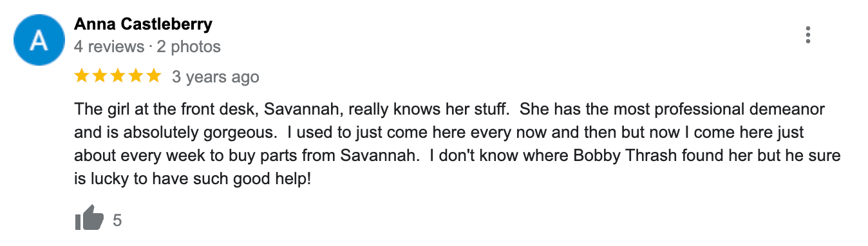
Task: Open Anna Castleberry's reviewer profile name
Action: coord(143,24)
